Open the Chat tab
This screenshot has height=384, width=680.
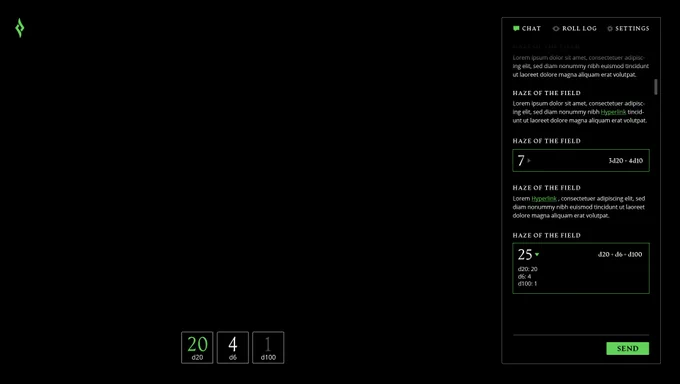pyautogui.click(x=527, y=29)
